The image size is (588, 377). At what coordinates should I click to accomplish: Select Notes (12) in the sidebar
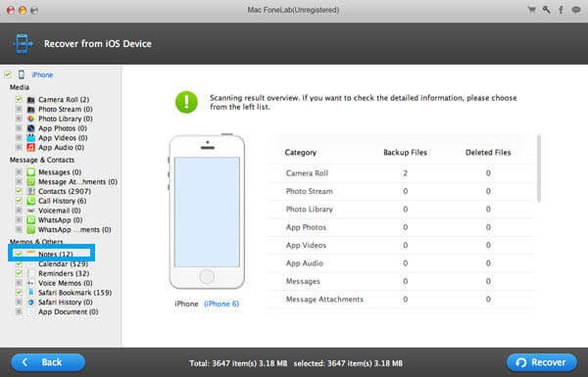click(x=56, y=254)
